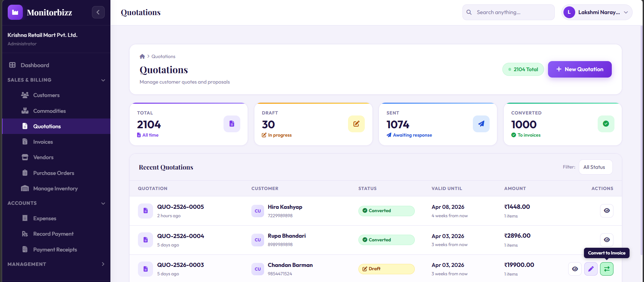Click the New Quotation button

coord(580,69)
